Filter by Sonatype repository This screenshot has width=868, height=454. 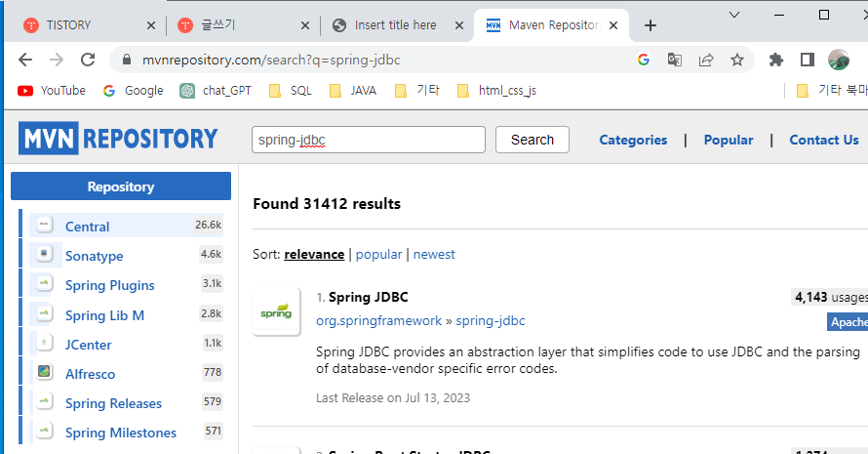pos(94,256)
